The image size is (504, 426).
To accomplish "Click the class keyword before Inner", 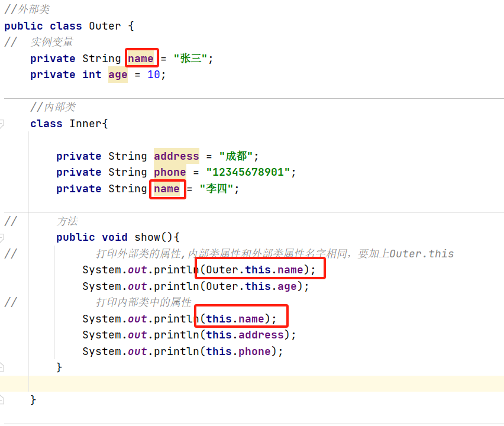I will click(x=46, y=124).
